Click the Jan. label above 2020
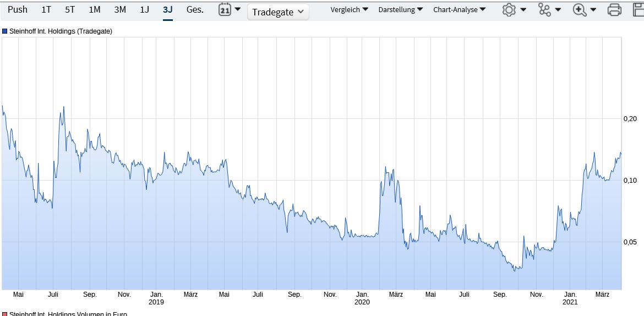The height and width of the screenshot is (316, 644). click(x=363, y=295)
